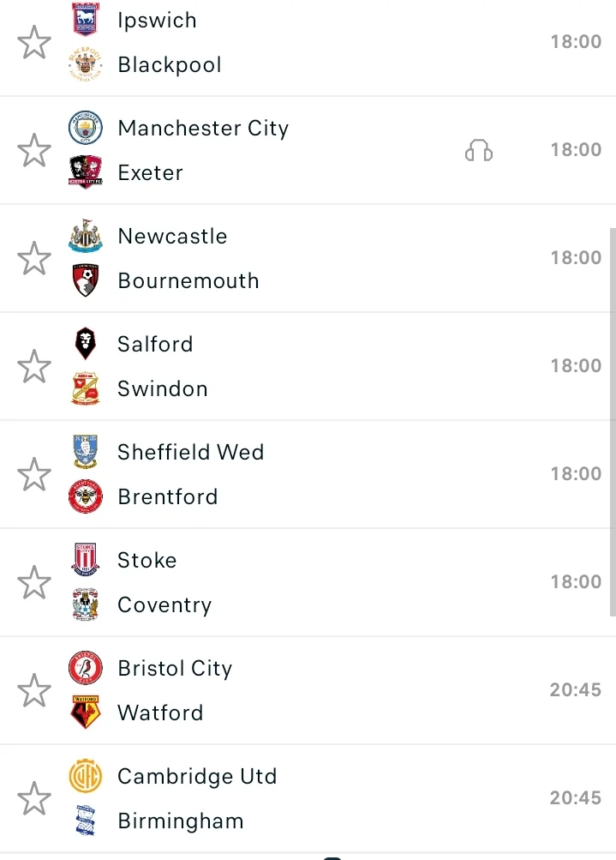This screenshot has width=616, height=860.
Task: Add Salford vs Swindon to favorites
Action: pos(34,366)
